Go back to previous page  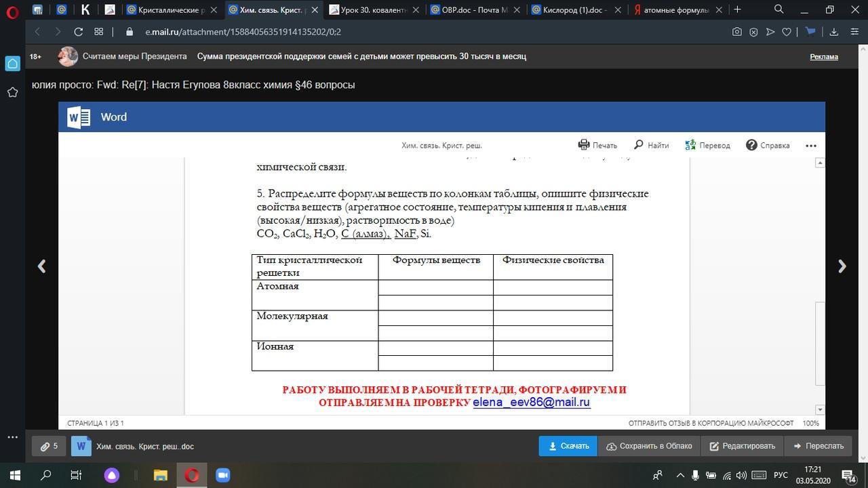point(37,32)
